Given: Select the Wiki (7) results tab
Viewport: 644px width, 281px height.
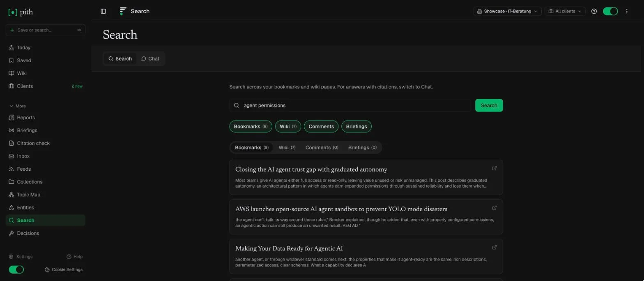Looking at the screenshot, I should (x=287, y=147).
